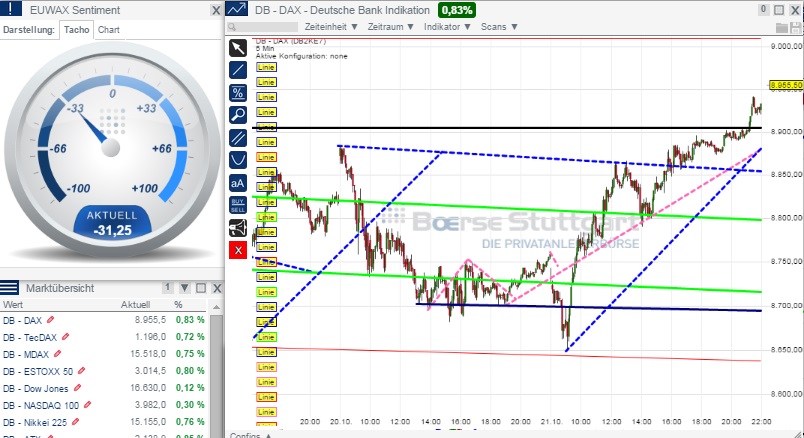The image size is (804, 438).
Task: Click the Aktuell column header
Action: [x=135, y=305]
